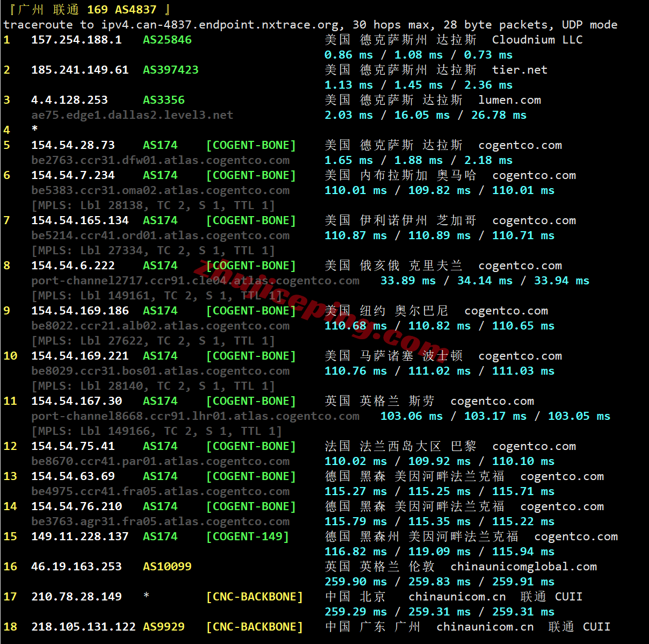
Task: Select IP 4.4.128.253 in hop 3
Action: point(69,100)
